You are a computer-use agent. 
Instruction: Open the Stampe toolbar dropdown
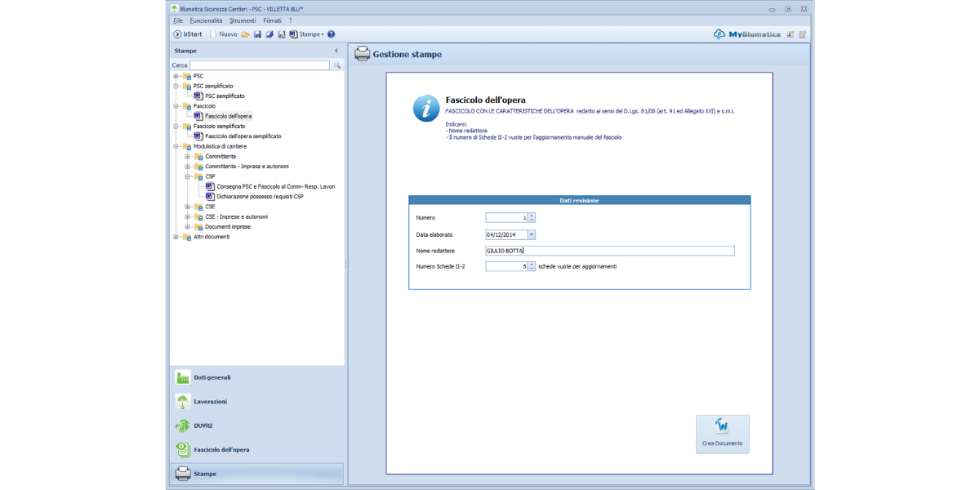310,34
